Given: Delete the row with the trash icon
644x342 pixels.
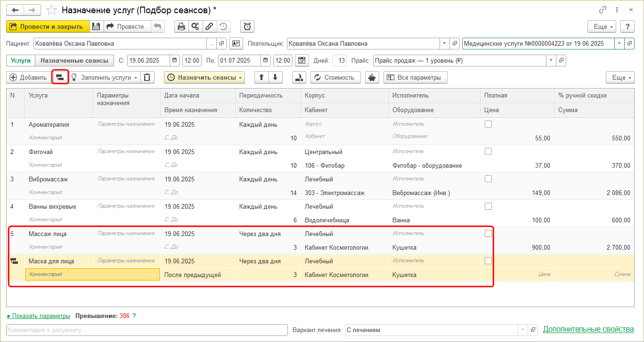Looking at the screenshot, I should click(148, 77).
